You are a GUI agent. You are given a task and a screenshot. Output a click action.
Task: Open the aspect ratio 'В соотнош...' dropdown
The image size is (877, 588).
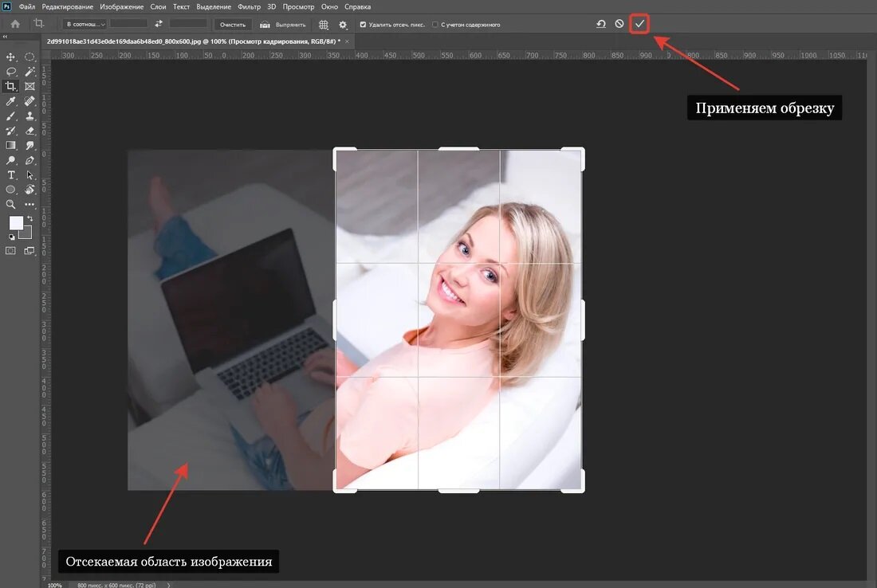[85, 24]
